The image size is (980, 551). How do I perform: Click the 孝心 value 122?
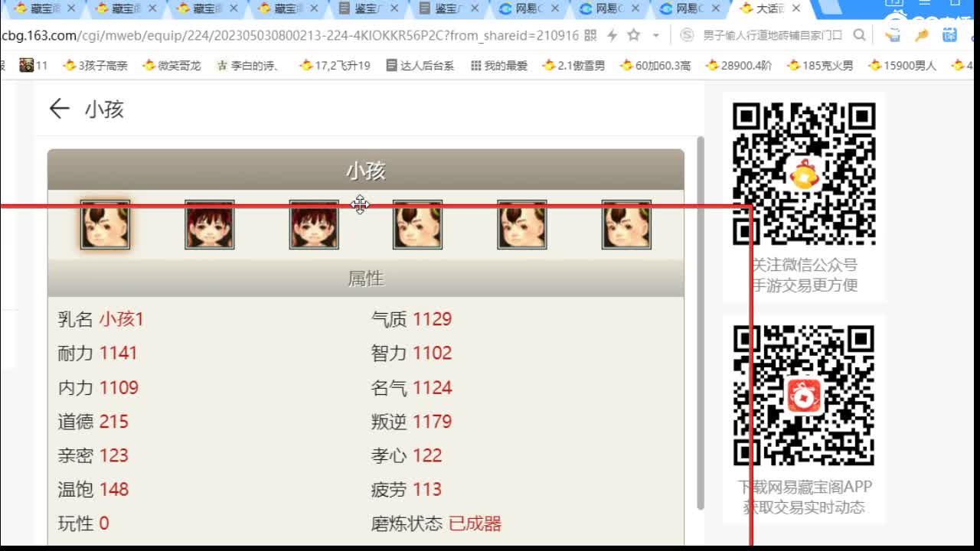click(427, 455)
